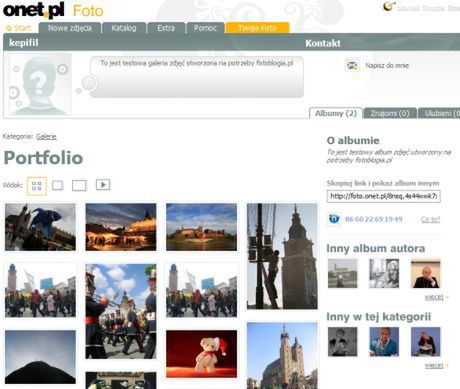Click the envelope message icon
This screenshot has height=389, width=460.
pos(352,65)
